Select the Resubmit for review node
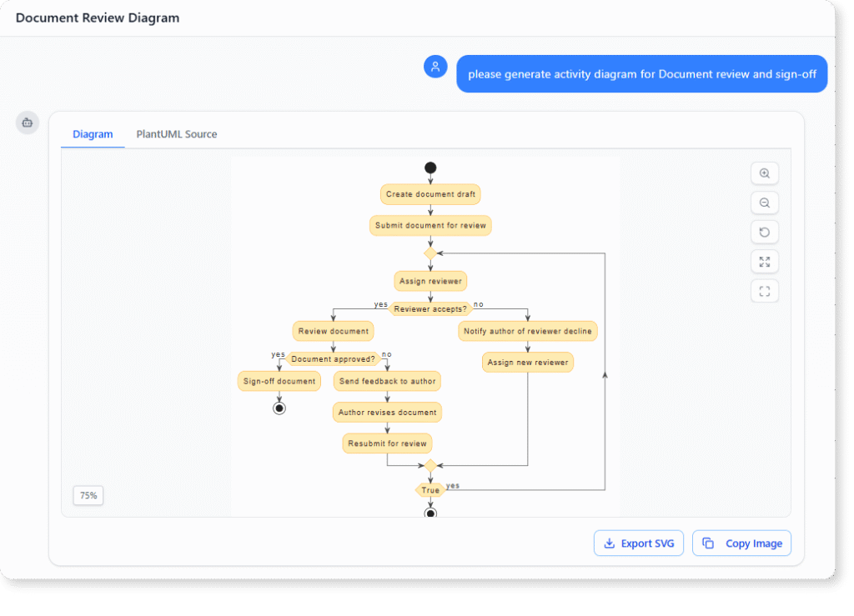Image resolution: width=854 pixels, height=616 pixels. point(387,443)
